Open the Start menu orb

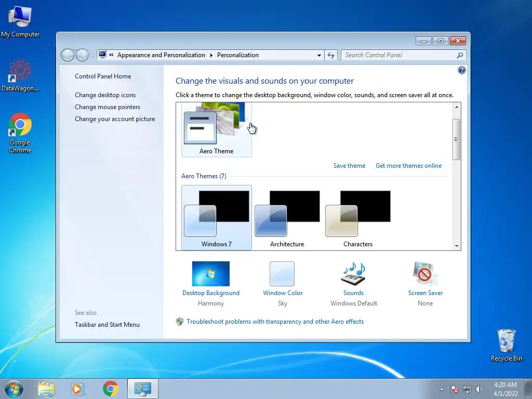click(x=14, y=389)
